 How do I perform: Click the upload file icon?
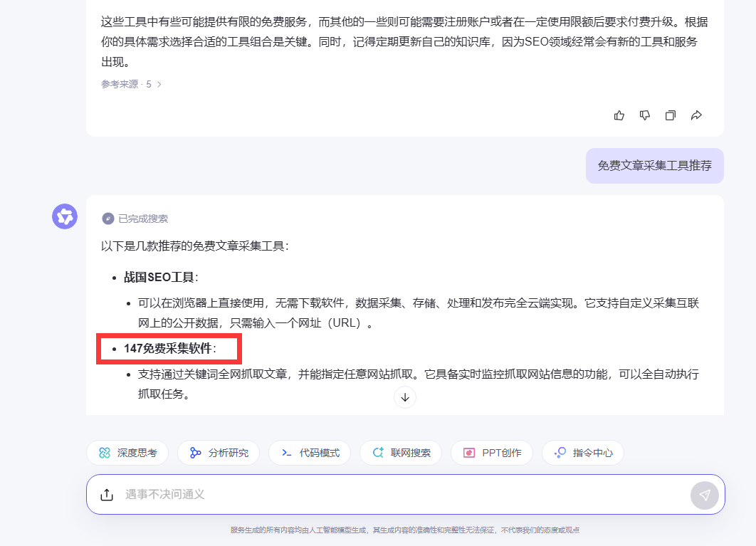point(107,495)
